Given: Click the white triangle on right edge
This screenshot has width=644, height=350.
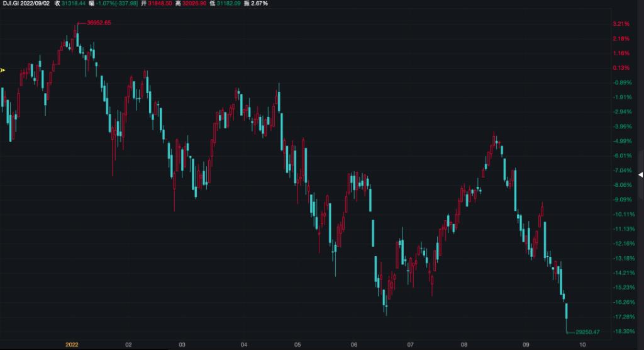Looking at the screenshot, I should [x=640, y=174].
